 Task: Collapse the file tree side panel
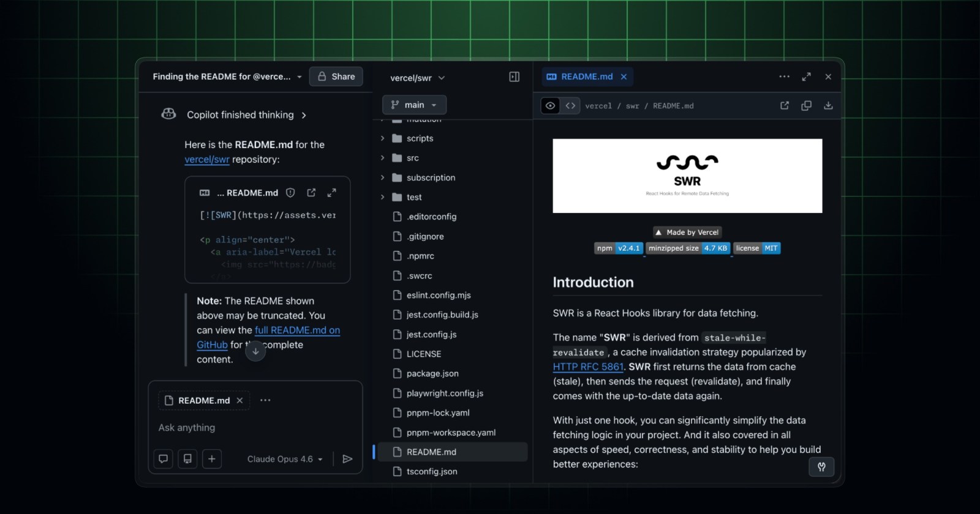click(x=514, y=77)
